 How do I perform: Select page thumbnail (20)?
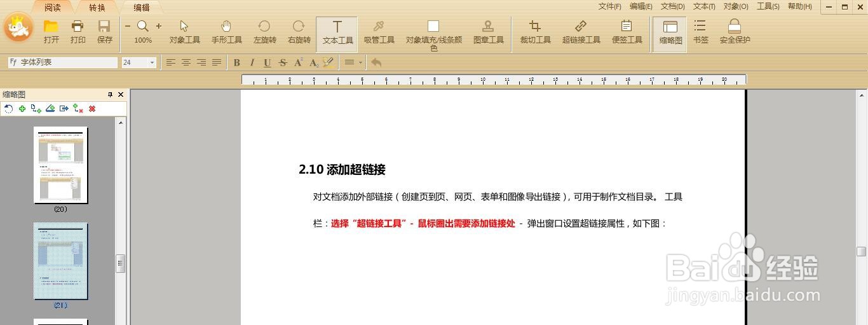pos(60,165)
